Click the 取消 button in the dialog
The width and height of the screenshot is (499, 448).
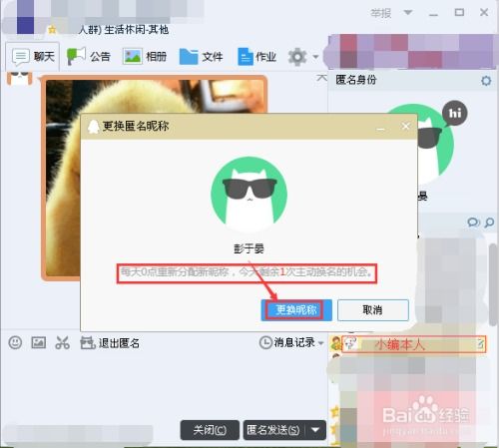click(373, 310)
